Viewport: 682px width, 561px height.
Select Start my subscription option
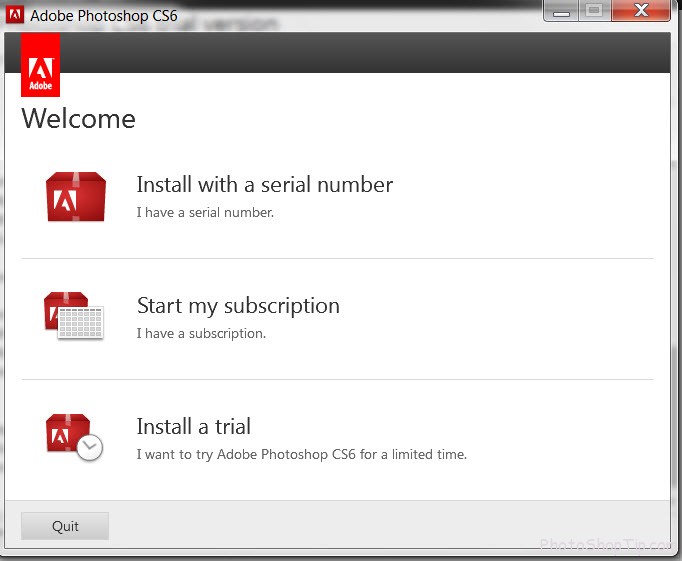pos(238,306)
